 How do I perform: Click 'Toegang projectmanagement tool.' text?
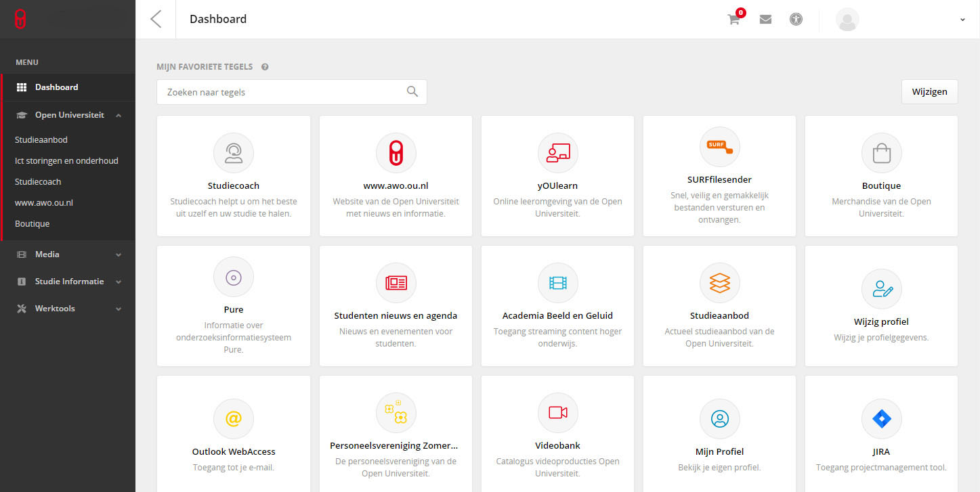tap(881, 467)
